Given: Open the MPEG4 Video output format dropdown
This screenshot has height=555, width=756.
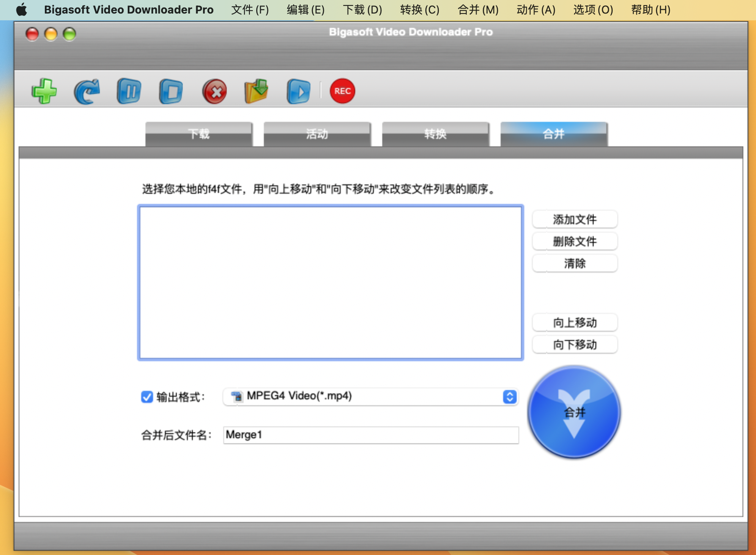Looking at the screenshot, I should pyautogui.click(x=370, y=396).
